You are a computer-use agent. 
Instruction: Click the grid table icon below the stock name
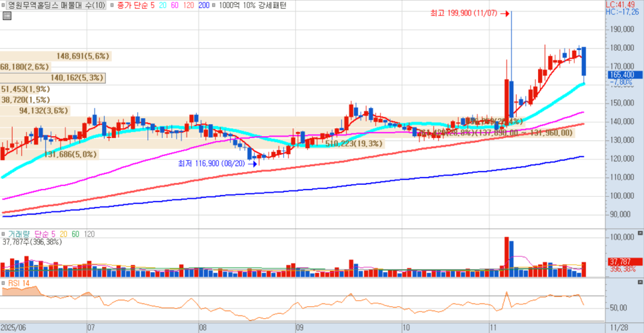coord(7,16)
